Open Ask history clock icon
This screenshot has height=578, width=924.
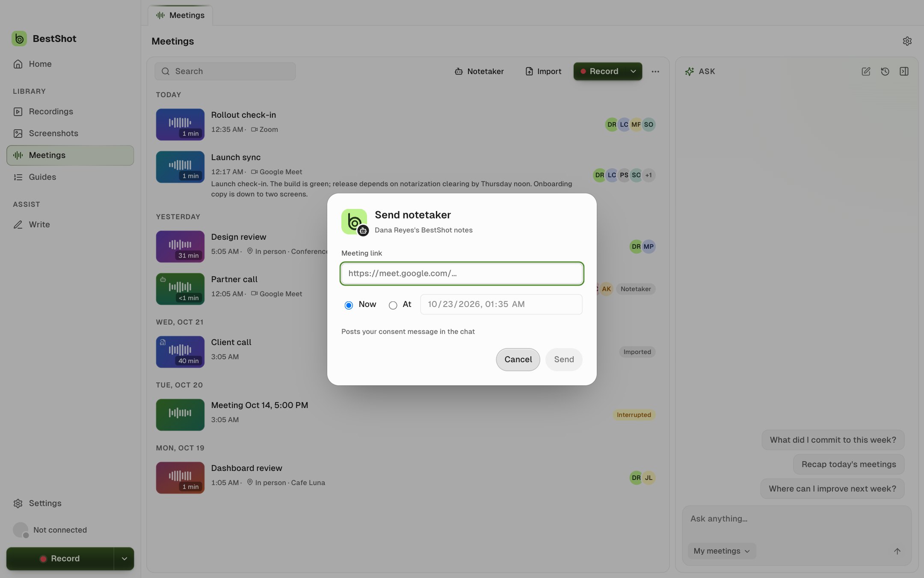coord(885,71)
